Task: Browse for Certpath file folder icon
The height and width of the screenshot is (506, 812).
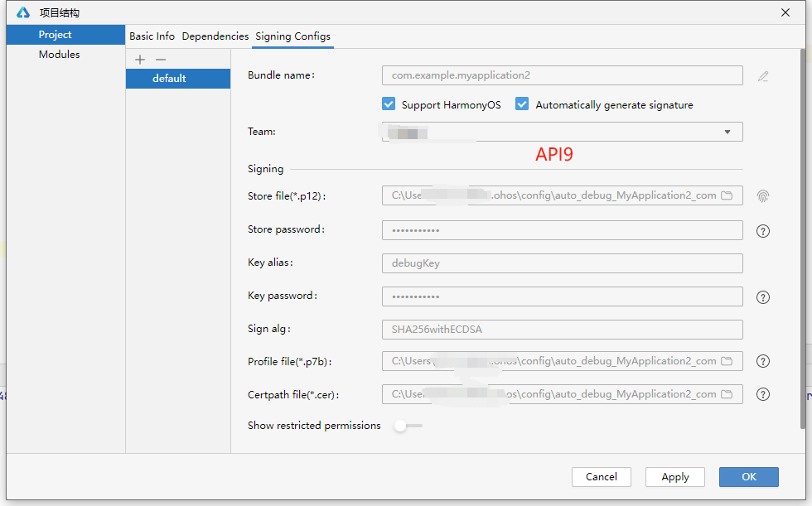Action: [727, 394]
